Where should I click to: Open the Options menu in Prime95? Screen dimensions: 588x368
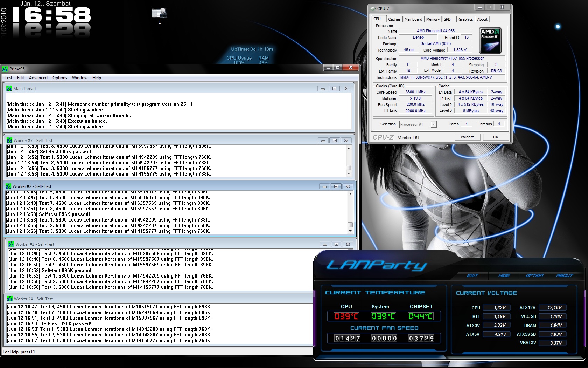point(60,78)
